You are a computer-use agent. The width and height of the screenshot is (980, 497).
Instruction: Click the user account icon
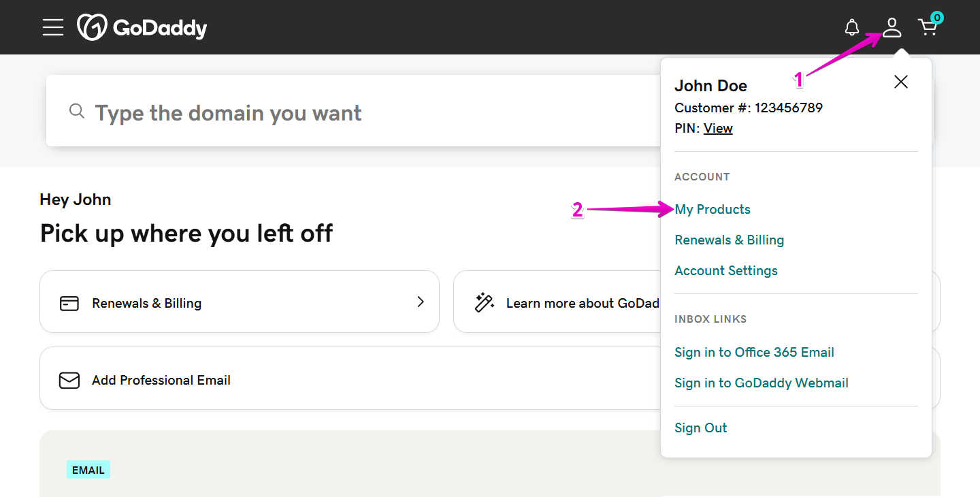pyautogui.click(x=892, y=28)
